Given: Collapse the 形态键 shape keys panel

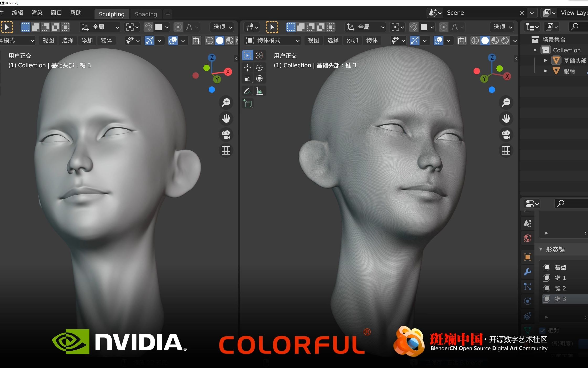Looking at the screenshot, I should tap(541, 249).
